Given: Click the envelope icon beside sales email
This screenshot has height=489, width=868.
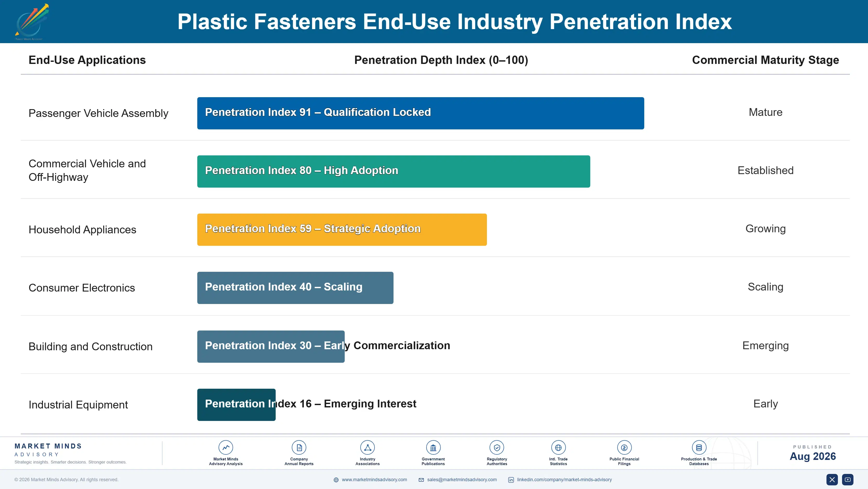Looking at the screenshot, I should tap(421, 480).
